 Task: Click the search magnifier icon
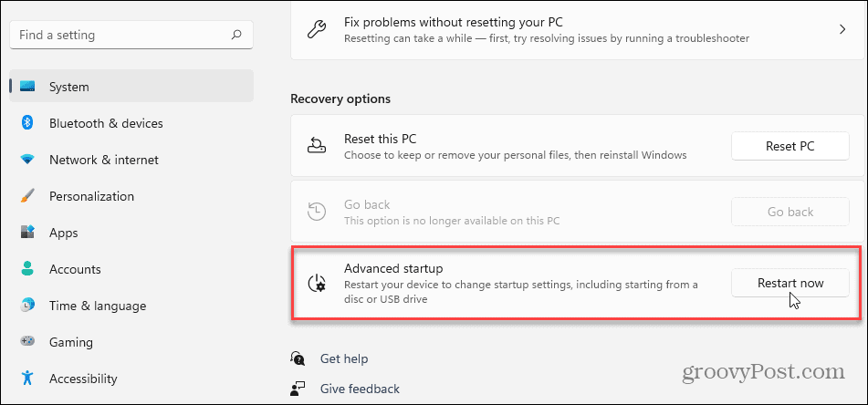click(x=236, y=36)
